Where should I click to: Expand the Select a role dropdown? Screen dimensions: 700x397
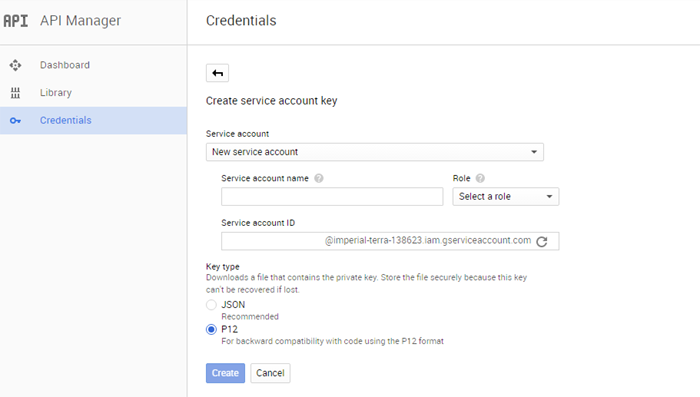(505, 196)
